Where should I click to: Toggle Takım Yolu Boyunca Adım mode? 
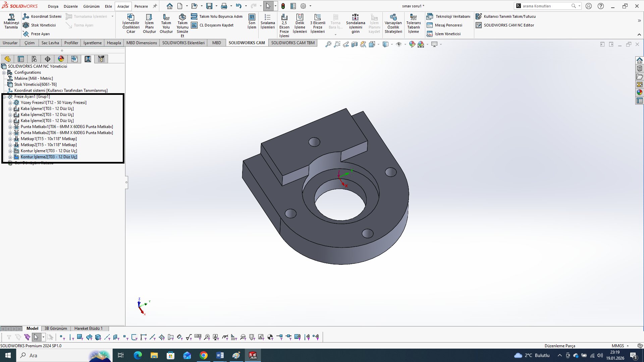tap(194, 16)
